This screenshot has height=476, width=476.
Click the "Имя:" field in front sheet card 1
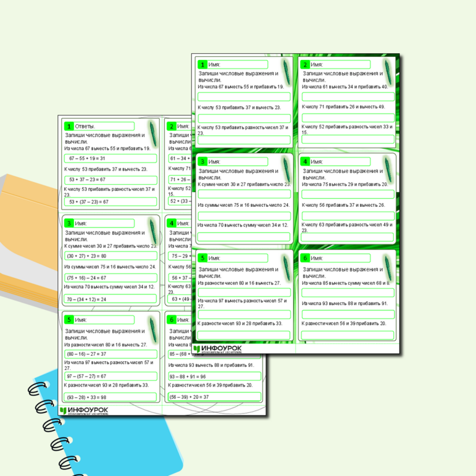237,64
